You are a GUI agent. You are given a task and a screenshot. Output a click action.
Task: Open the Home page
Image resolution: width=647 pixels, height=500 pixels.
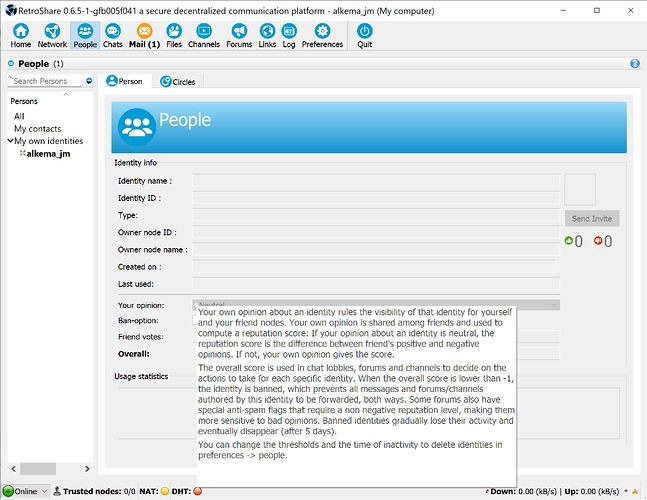point(21,36)
